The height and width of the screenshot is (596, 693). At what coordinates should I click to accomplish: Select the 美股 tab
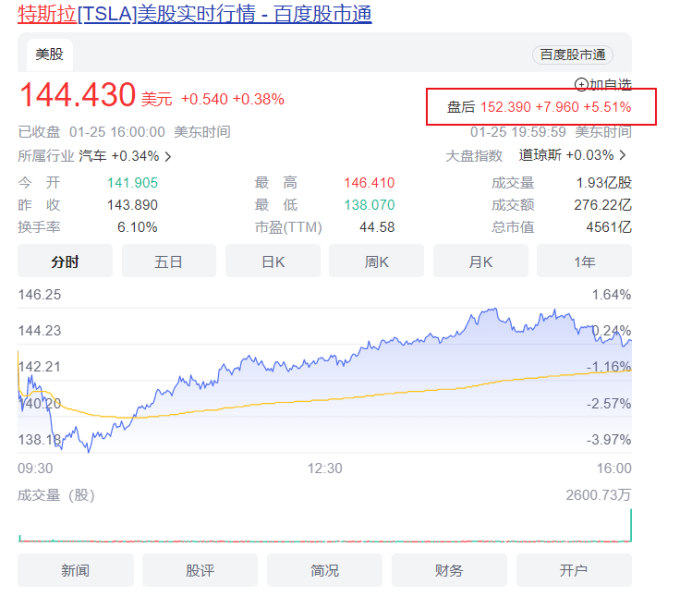49,55
